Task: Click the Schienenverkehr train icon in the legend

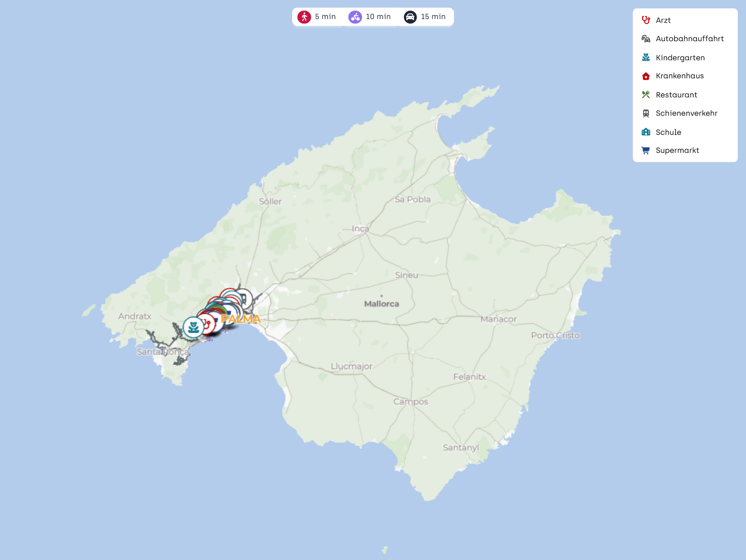Action: click(646, 113)
